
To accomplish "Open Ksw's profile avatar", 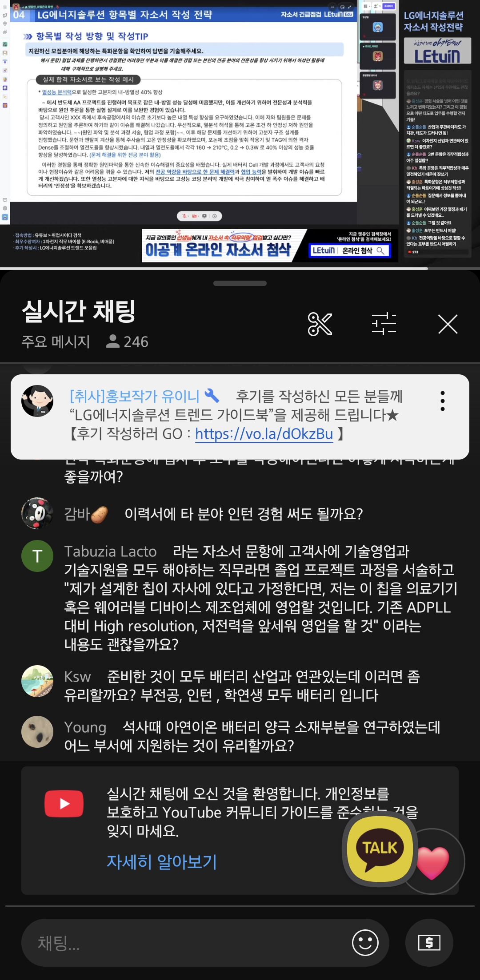I will [37, 681].
